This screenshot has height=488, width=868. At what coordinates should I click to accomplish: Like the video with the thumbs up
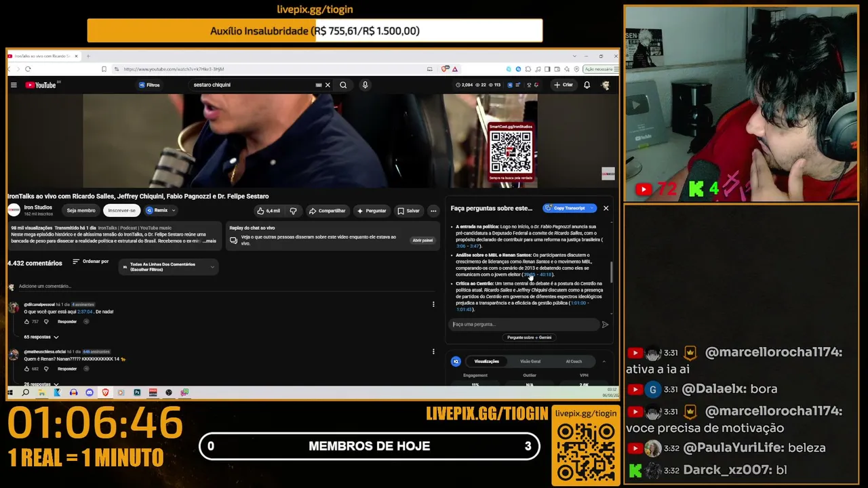(269, 211)
